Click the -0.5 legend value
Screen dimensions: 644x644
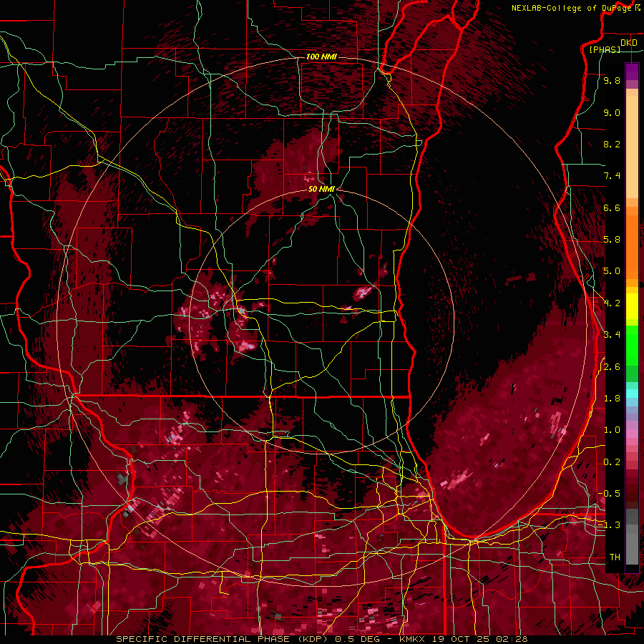point(609,494)
